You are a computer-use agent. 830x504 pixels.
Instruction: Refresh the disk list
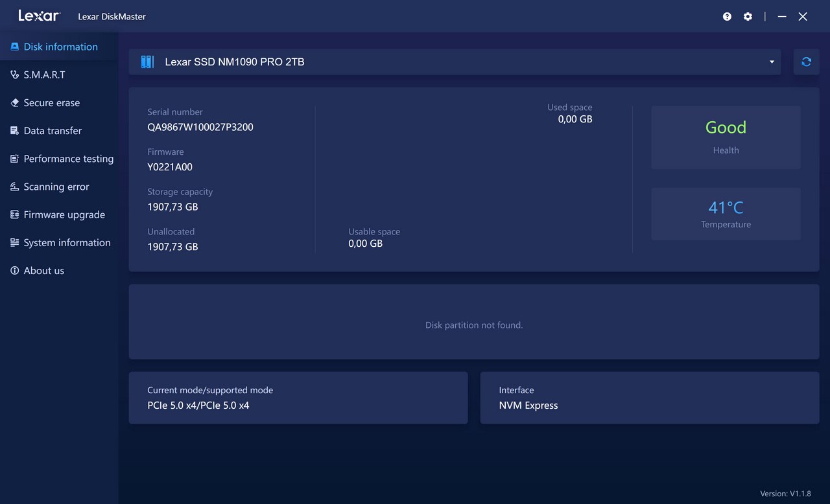(x=806, y=62)
